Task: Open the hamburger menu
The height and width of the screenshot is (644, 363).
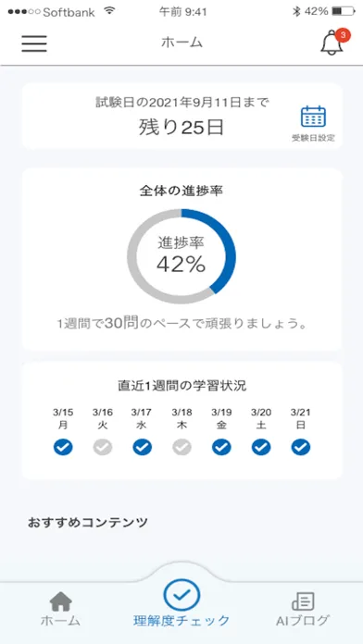Action: [x=34, y=43]
